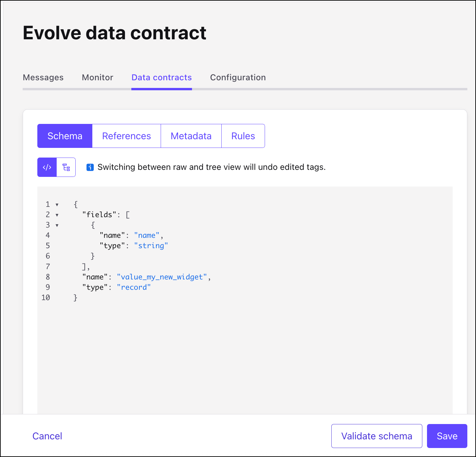Cancel evolving the data contract
The width and height of the screenshot is (476, 457).
point(47,436)
